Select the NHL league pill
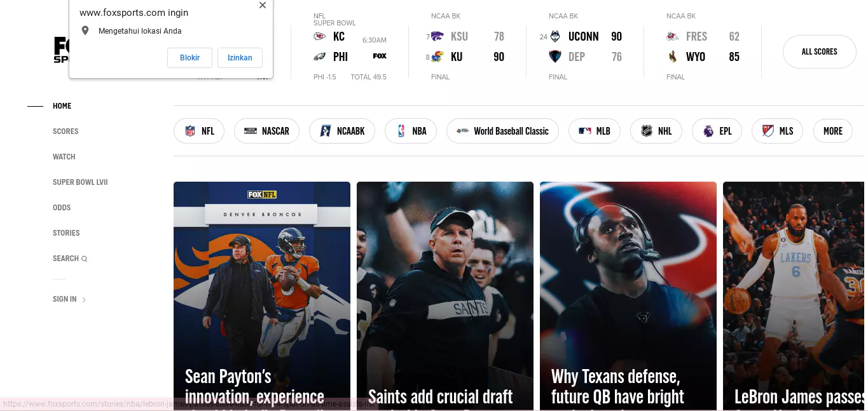 tap(656, 131)
